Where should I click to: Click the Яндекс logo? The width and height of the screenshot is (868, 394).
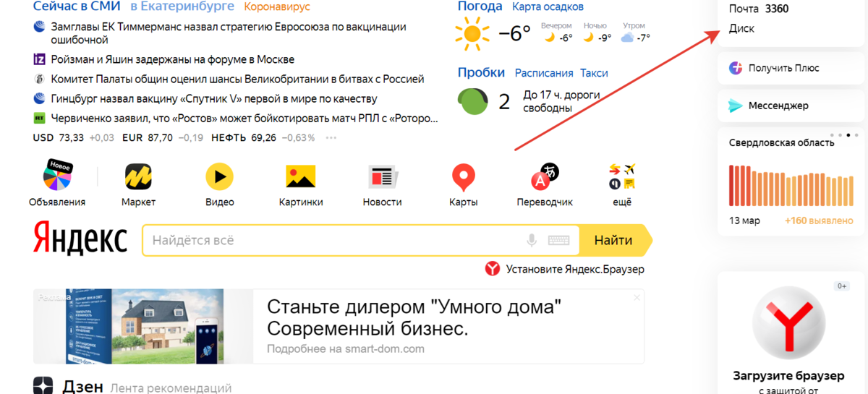80,238
